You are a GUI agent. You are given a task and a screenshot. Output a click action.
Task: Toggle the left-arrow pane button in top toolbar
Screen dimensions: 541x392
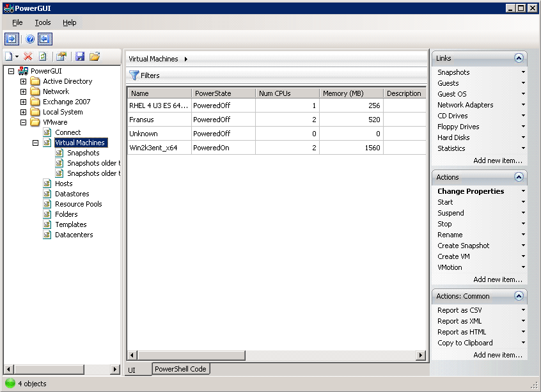pos(45,39)
